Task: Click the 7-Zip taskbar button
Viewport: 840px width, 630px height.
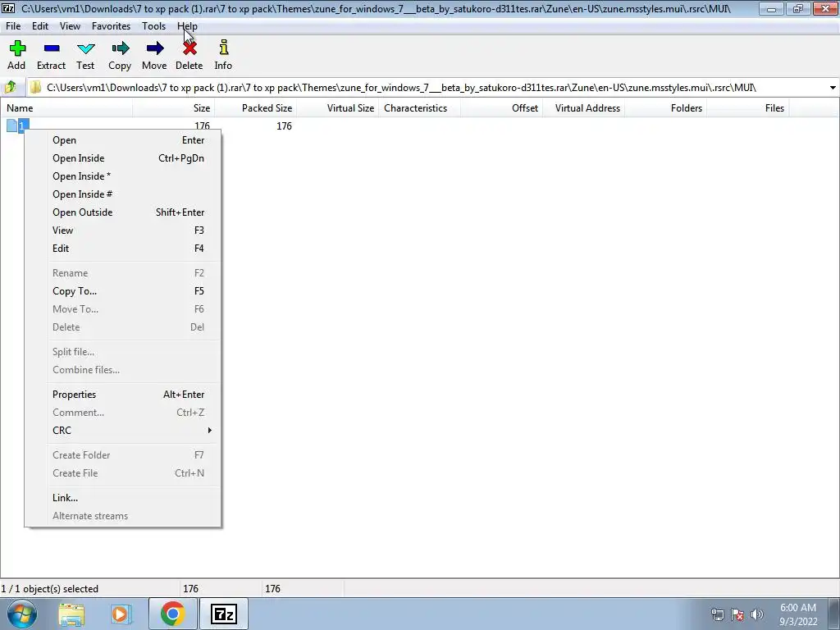Action: [x=224, y=614]
